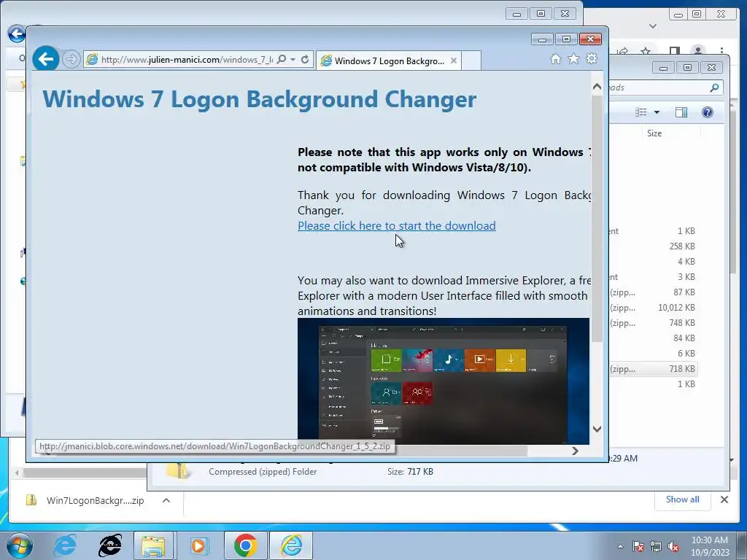The height and width of the screenshot is (560, 747).
Task: Click the Chrome profile avatar icon
Action: point(698,50)
